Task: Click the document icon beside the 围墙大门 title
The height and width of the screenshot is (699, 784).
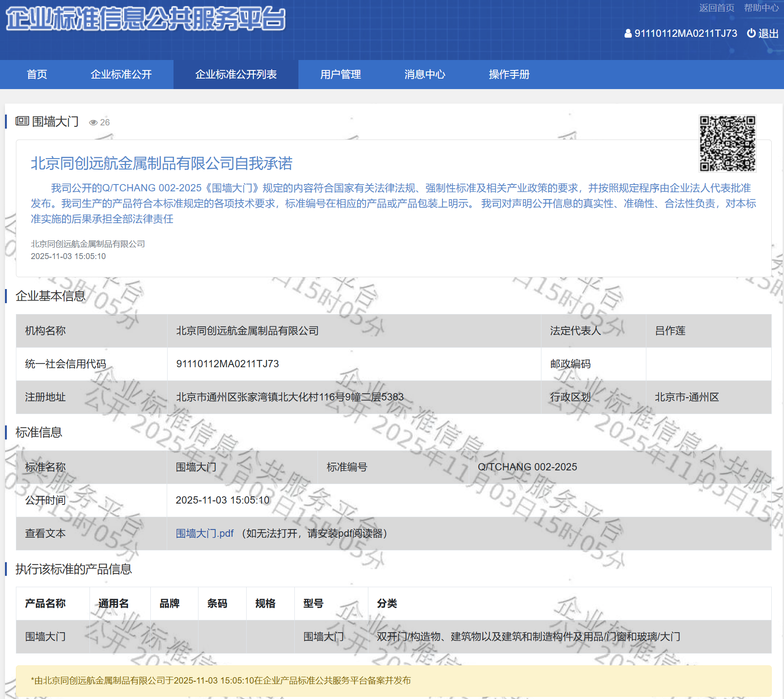Action: click(22, 121)
